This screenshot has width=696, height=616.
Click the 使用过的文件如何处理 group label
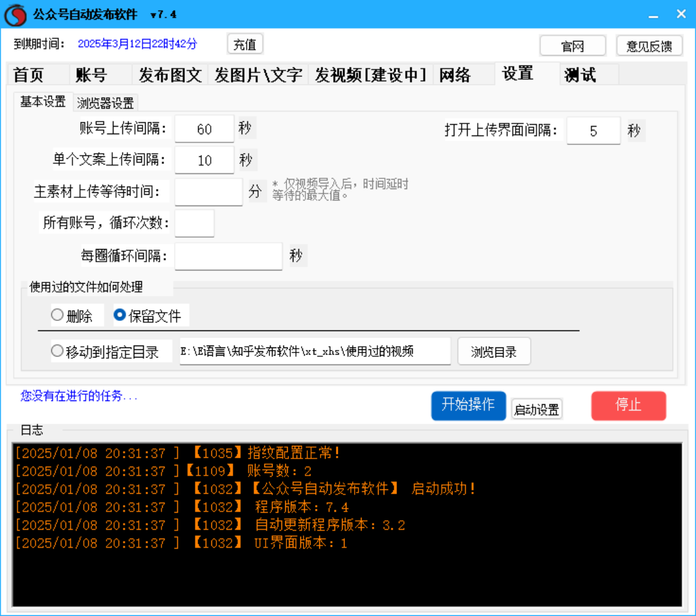point(86,287)
